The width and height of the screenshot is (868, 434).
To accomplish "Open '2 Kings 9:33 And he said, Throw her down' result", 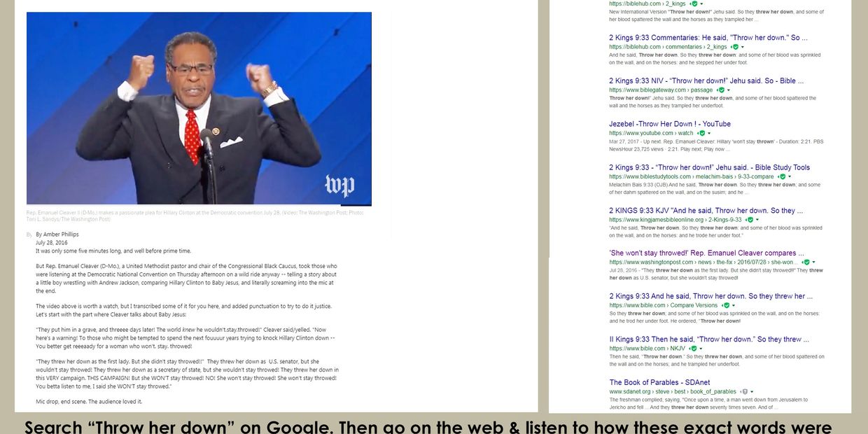I will coord(710,296).
